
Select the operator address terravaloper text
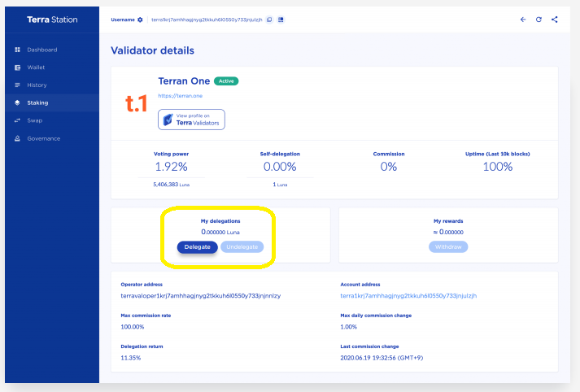tap(201, 296)
